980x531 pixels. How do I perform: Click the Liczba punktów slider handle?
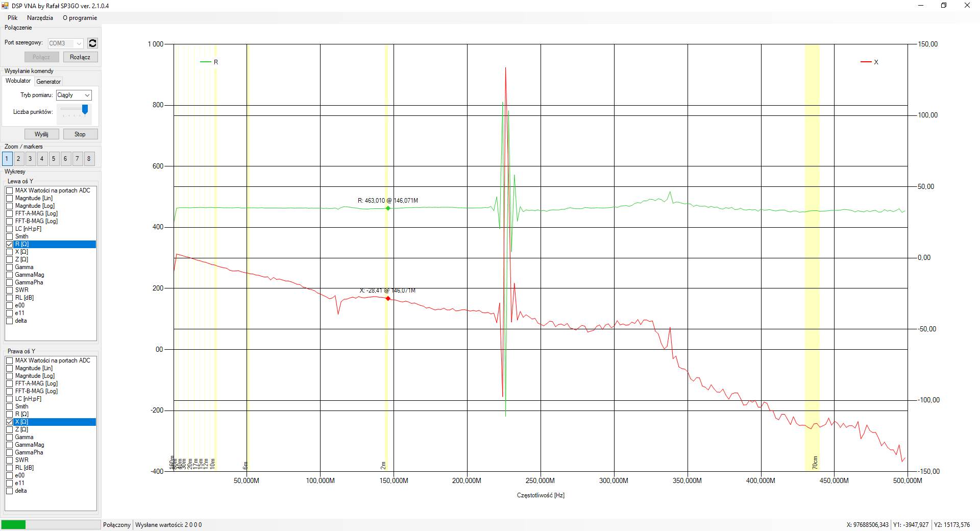tap(85, 109)
